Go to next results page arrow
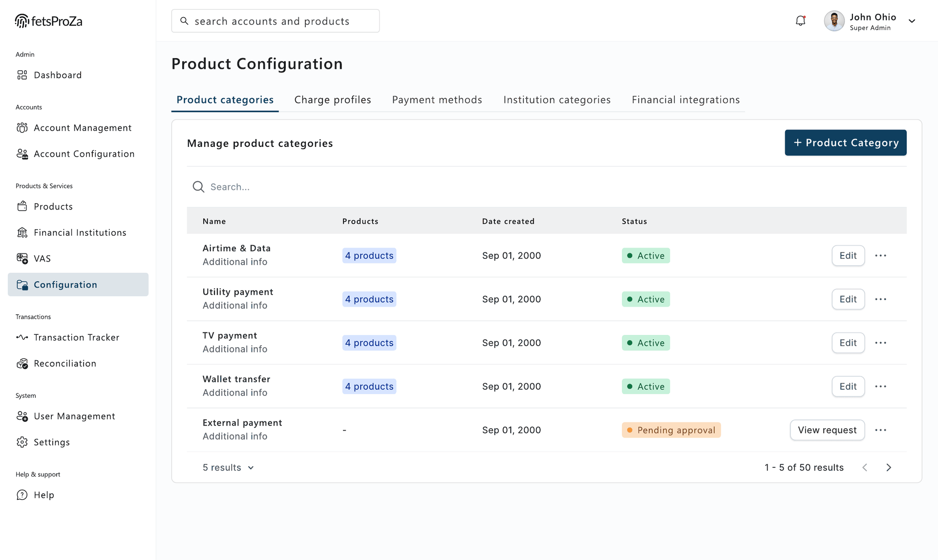The width and height of the screenshot is (938, 560). [889, 467]
